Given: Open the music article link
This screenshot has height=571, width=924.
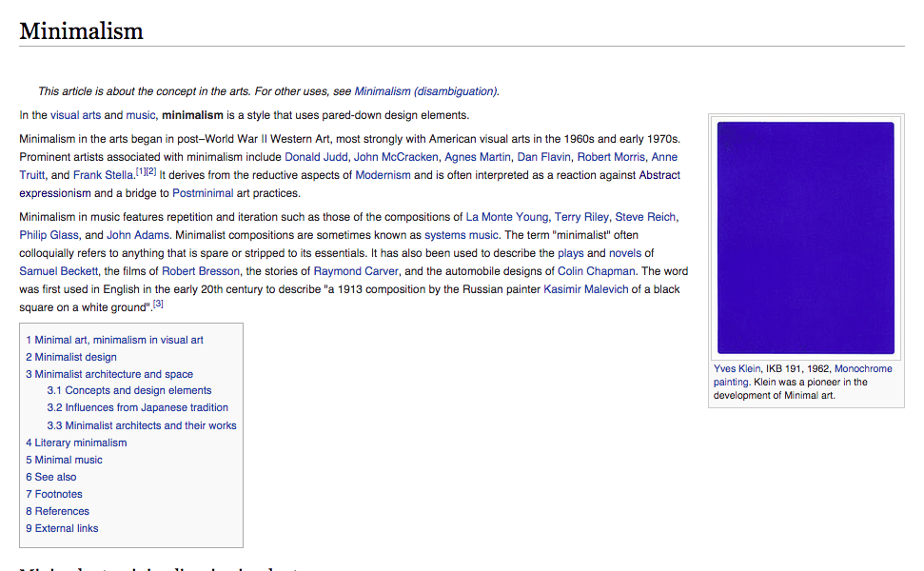Looking at the screenshot, I should [139, 114].
